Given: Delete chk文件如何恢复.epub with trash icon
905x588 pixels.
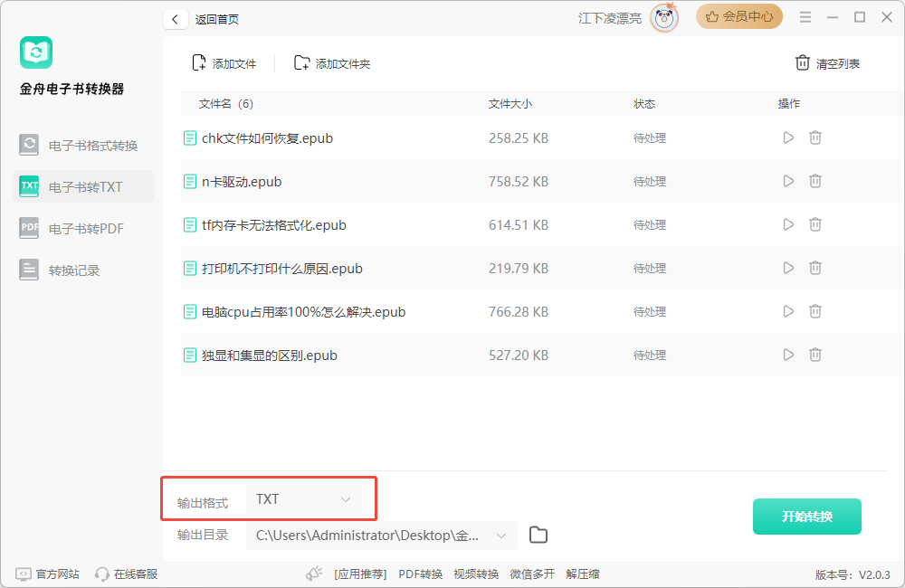Looking at the screenshot, I should 815,138.
